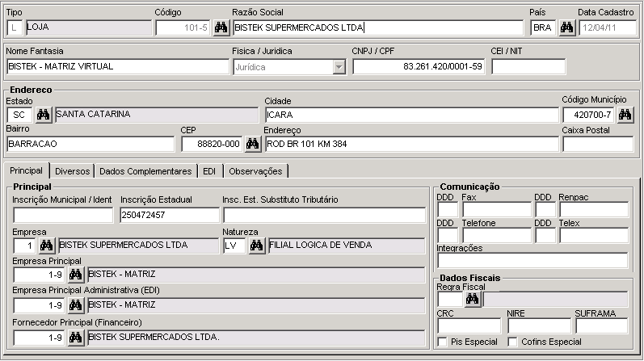This screenshot has width=644, height=361.
Task: Click BISTEK SUPERMERCADOS LTDA. supplier text
Action: pos(154,337)
